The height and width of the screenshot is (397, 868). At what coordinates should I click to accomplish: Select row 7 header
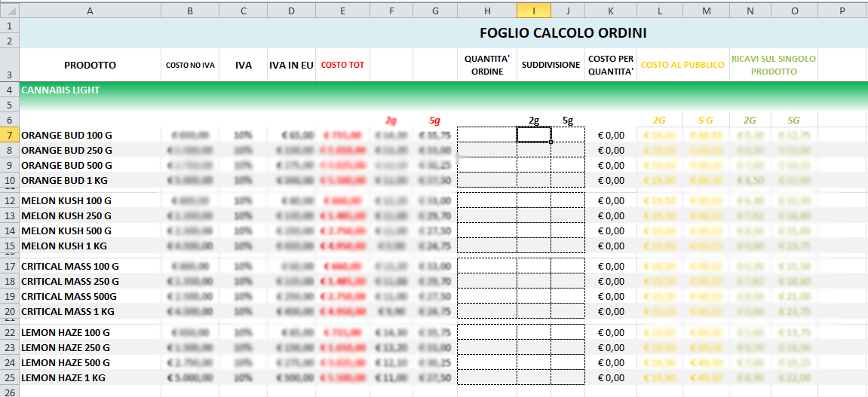(9, 135)
